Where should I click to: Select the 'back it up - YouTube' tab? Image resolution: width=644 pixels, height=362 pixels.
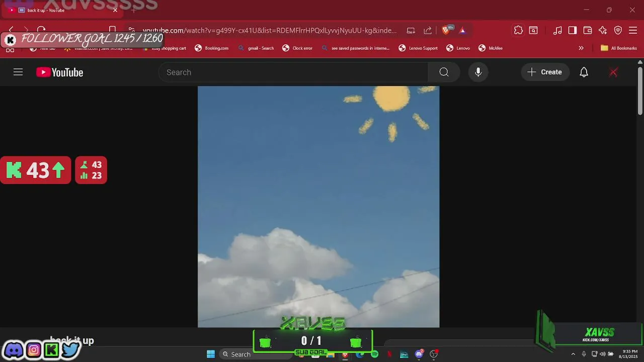pyautogui.click(x=63, y=10)
